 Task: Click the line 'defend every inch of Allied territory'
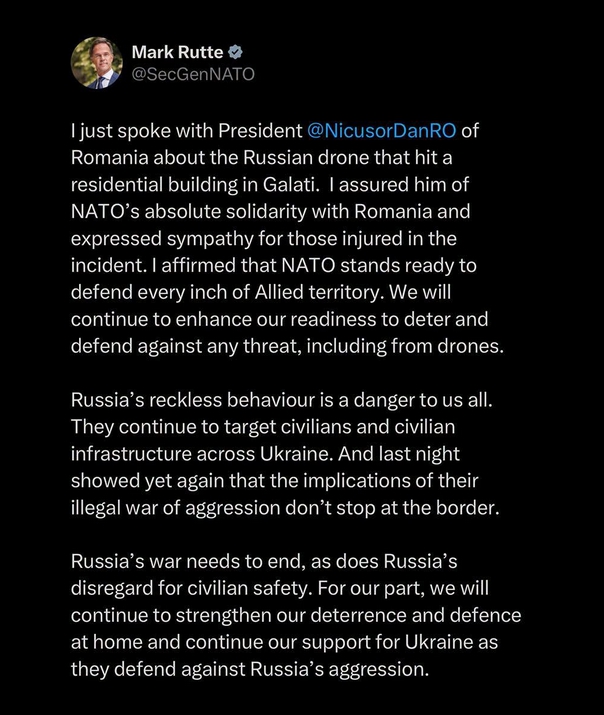tap(261, 292)
